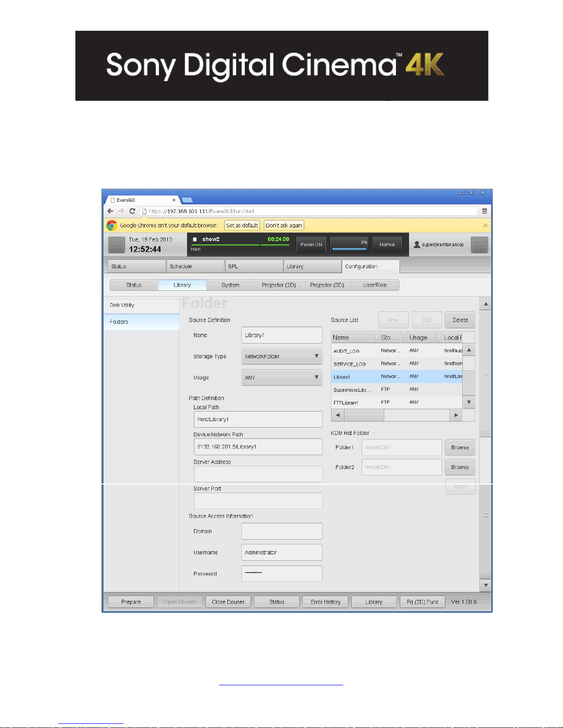Screen dimensions: 563x728
Task: Select the Configuration tab
Action: click(x=370, y=266)
